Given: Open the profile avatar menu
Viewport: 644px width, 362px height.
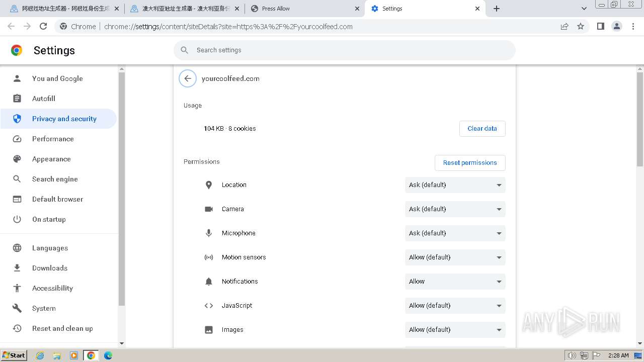Looking at the screenshot, I should point(617,27).
